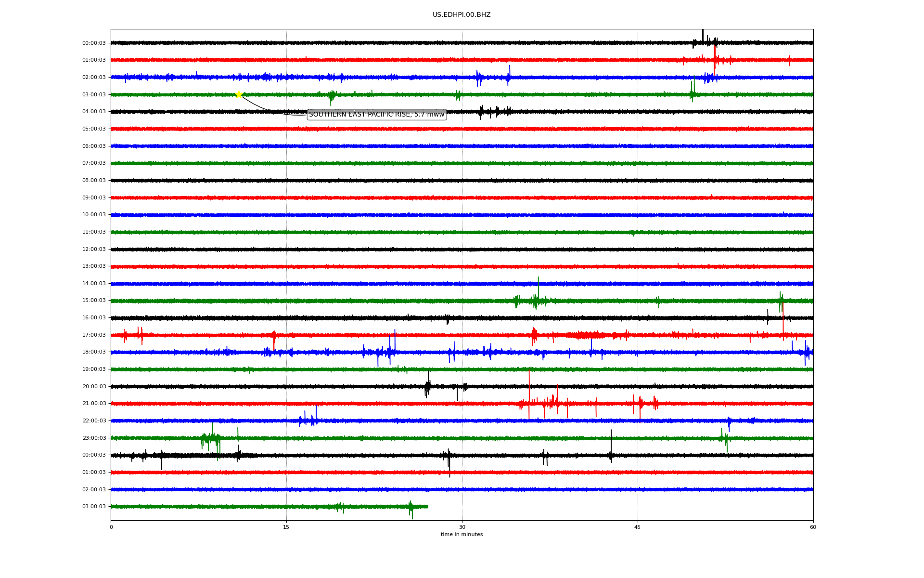
Task: Click the 12:00:03 trace time label
Action: (x=94, y=250)
